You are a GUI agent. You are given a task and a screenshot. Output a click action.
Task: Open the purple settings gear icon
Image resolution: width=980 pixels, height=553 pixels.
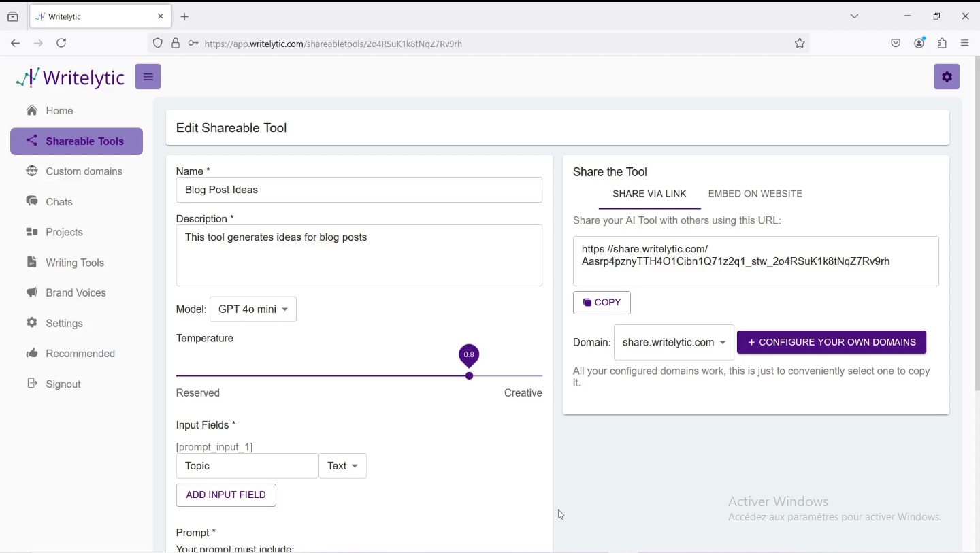(947, 77)
